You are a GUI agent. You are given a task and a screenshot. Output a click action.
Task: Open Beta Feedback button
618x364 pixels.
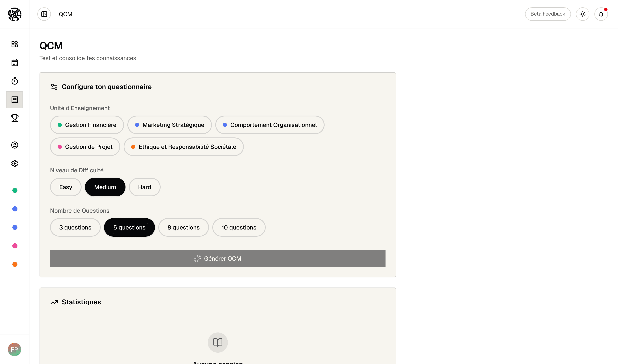(548, 14)
